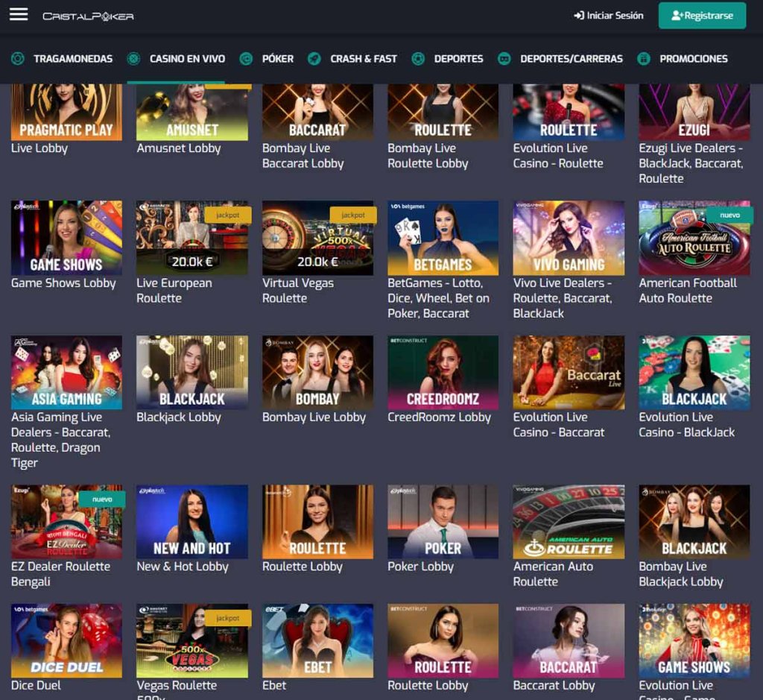Open the CreedRoomz Lobby thumbnail
Viewport: 763px width, 700px height.
443,372
